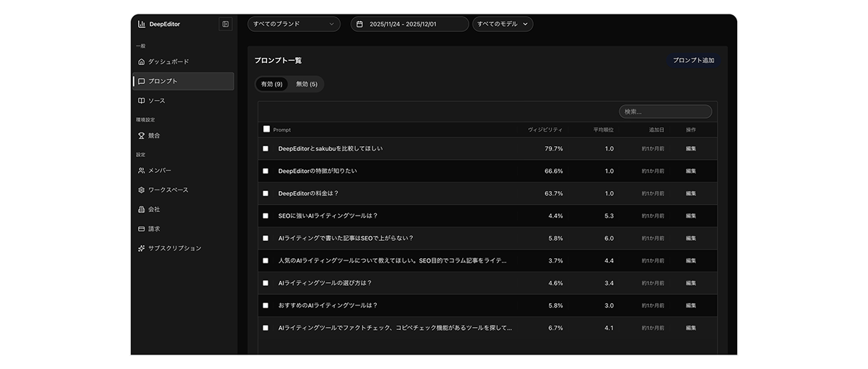Check the SEOに強いAIライティングツールは？ row checkbox
The width and height of the screenshot is (868, 369).
pos(265,216)
